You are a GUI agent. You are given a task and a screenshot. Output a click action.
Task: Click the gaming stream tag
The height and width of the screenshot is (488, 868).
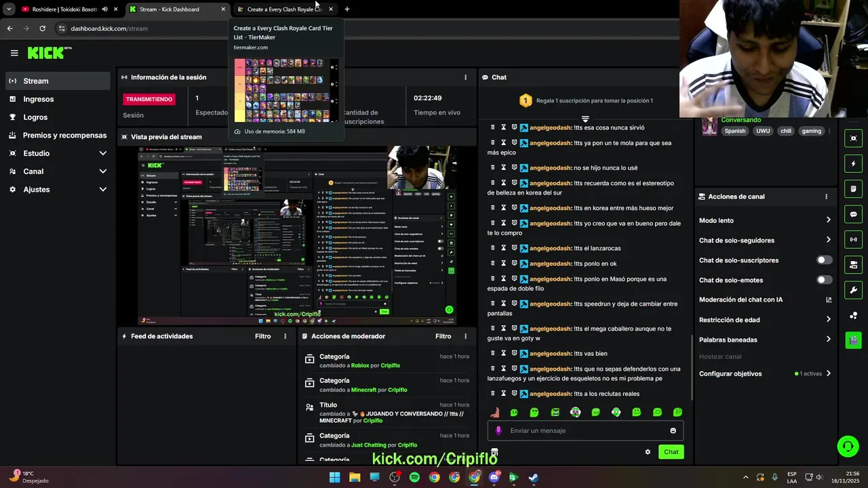click(x=812, y=131)
